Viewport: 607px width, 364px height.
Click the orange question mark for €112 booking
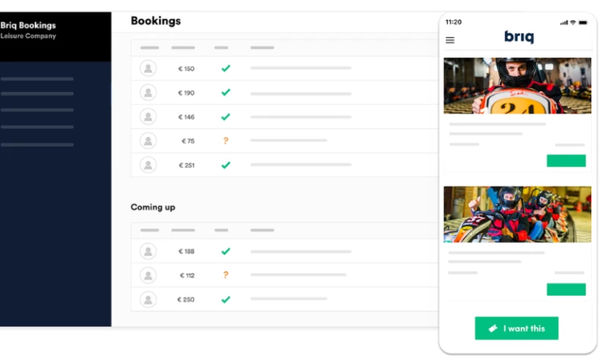(x=225, y=275)
